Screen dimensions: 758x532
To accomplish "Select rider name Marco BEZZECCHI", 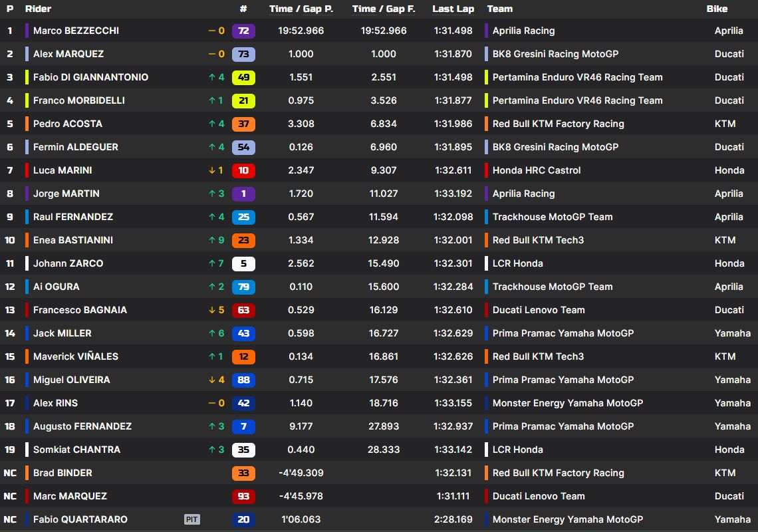I will [76, 31].
